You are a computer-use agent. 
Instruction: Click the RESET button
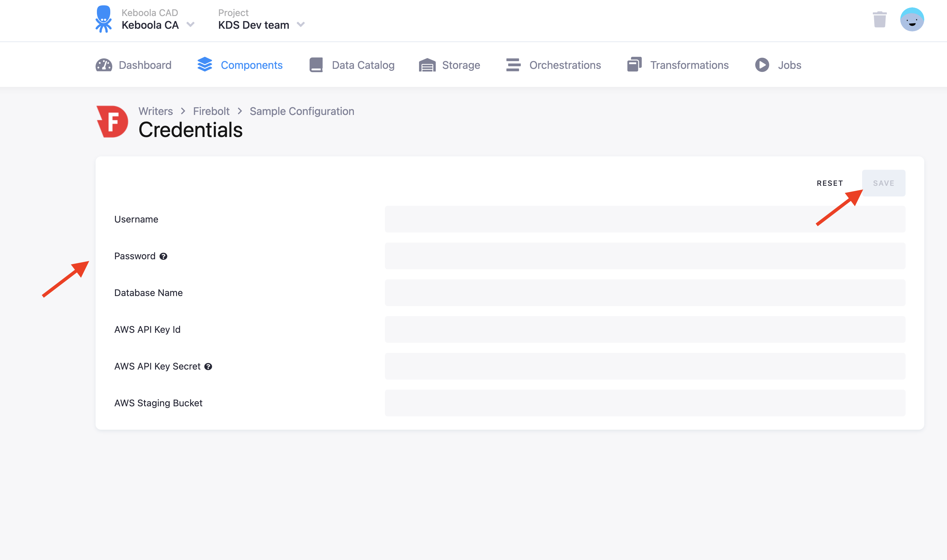830,183
